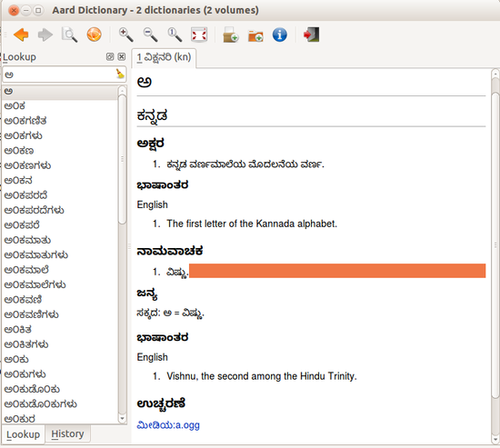This screenshot has width=500, height=448.
Task: Select ಅಂಕನ in the word list
Action: coord(60,181)
